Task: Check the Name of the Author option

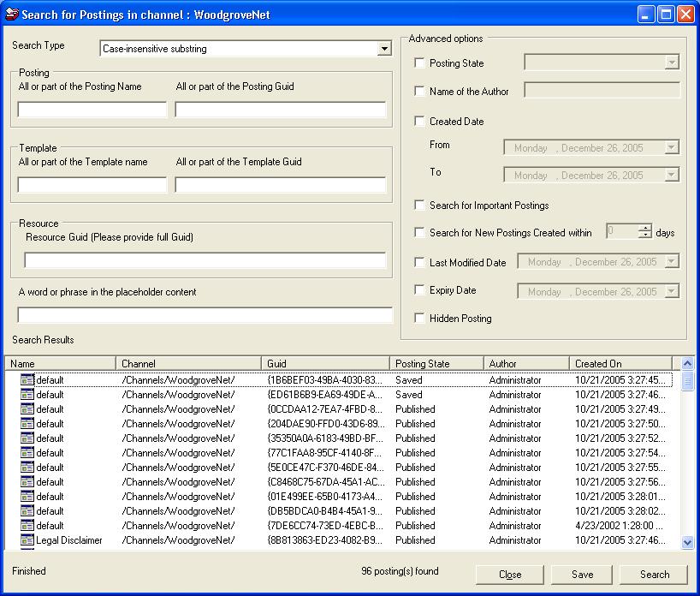Action: click(419, 92)
